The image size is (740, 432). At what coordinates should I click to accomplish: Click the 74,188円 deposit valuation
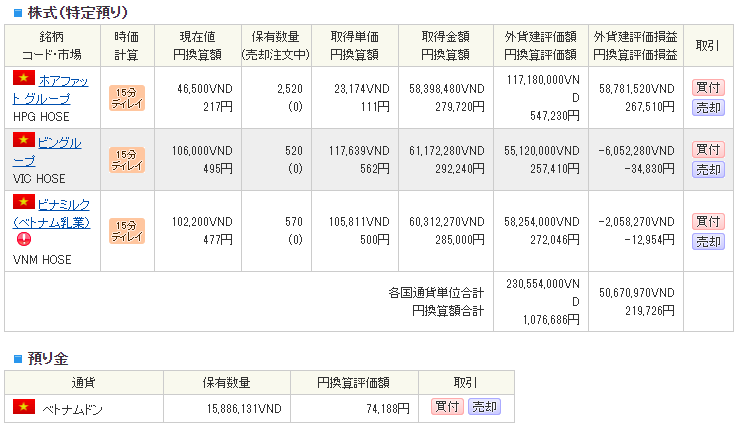click(387, 408)
